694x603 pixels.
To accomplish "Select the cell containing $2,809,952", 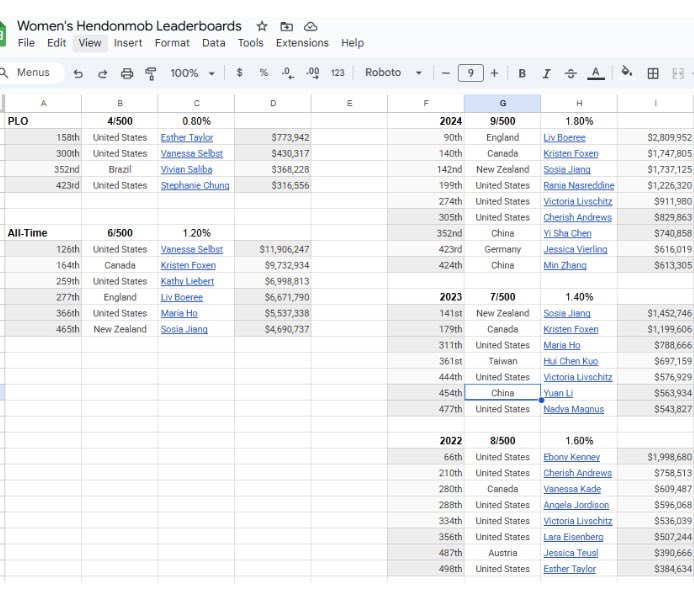I will pyautogui.click(x=655, y=138).
